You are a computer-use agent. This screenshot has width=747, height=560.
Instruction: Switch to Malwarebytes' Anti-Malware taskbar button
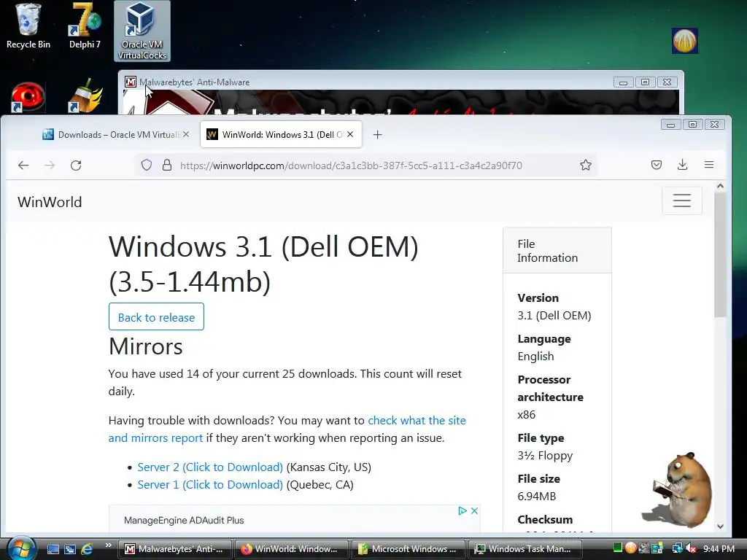point(174,549)
